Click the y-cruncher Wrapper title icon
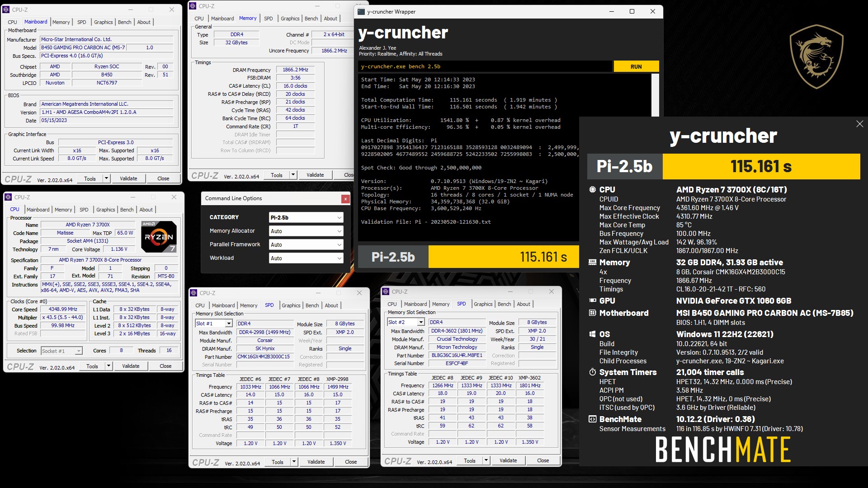The image size is (868, 488). coord(362,12)
